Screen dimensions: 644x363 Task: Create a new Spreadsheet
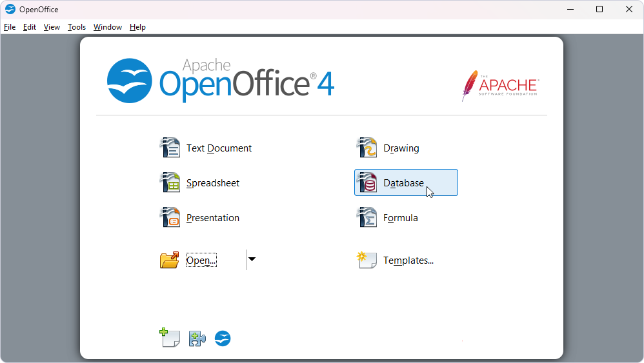[x=213, y=183]
